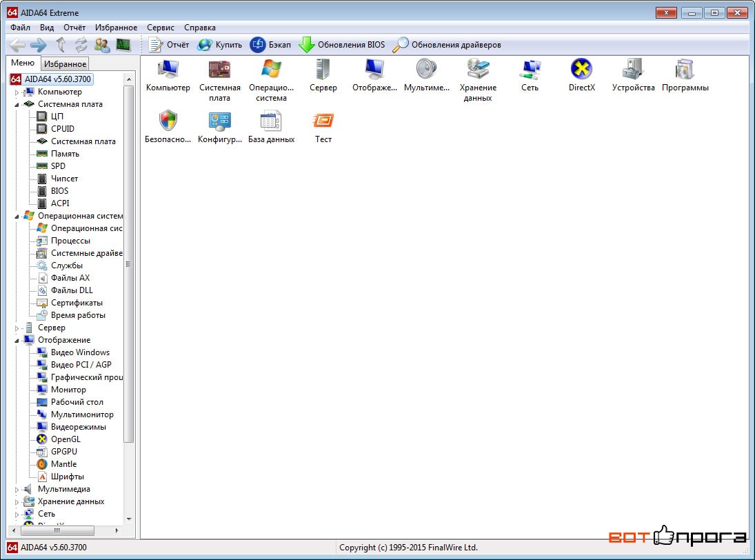The height and width of the screenshot is (560, 755).
Task: Click the sidebar horizontal scrollbar thumb
Action: [x=57, y=530]
